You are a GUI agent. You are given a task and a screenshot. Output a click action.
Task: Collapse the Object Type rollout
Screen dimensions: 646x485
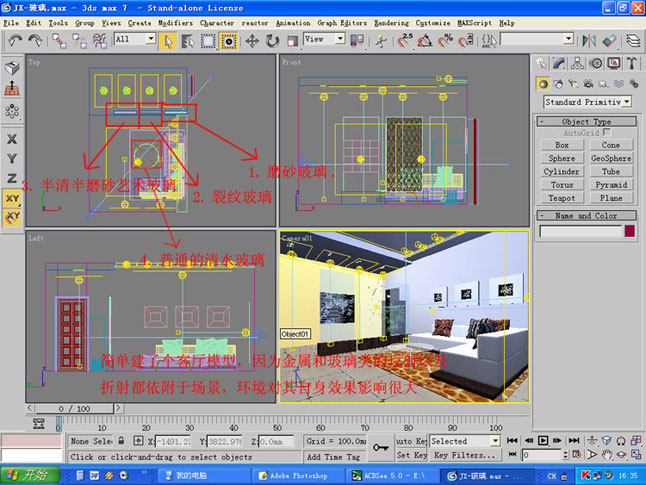point(586,122)
